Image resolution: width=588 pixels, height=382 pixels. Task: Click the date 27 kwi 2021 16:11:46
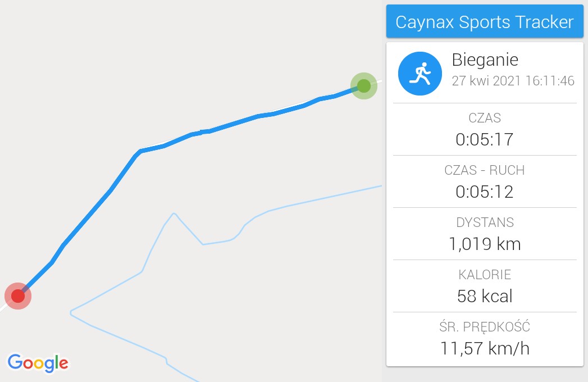[x=513, y=81]
